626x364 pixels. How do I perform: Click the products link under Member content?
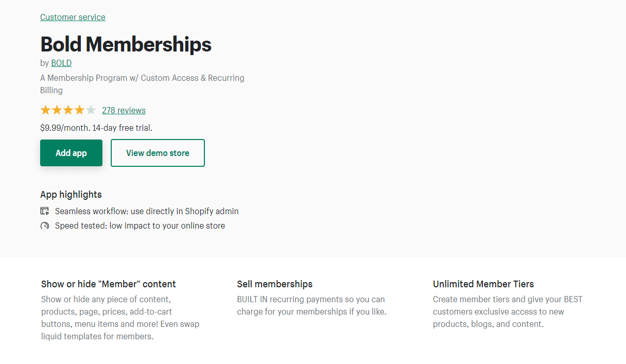[x=58, y=311]
